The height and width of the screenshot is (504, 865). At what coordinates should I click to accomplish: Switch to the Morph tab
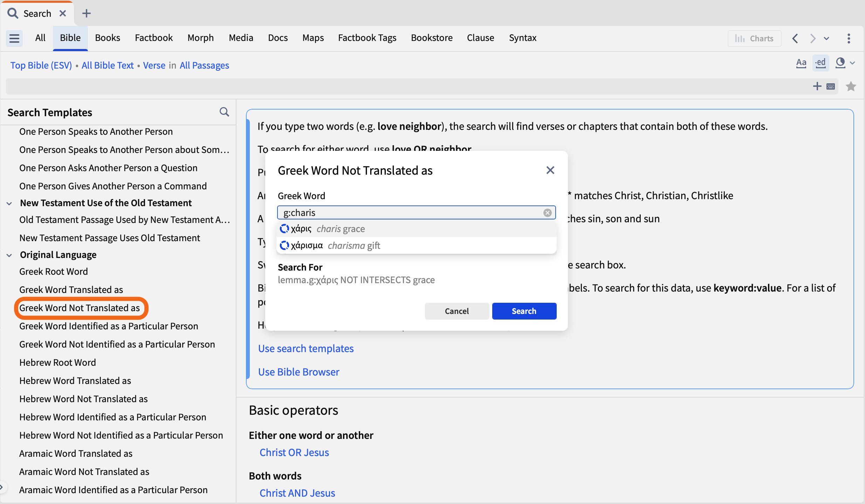tap(200, 37)
